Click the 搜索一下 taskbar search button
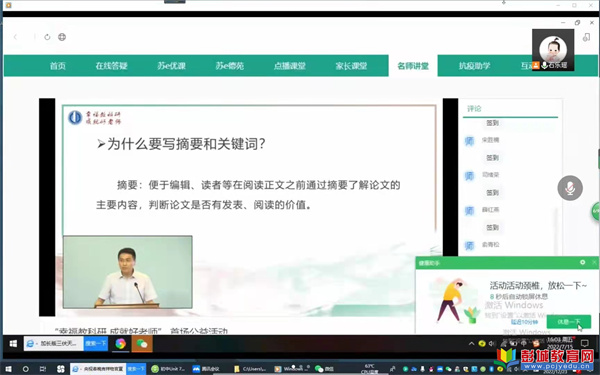 point(96,344)
